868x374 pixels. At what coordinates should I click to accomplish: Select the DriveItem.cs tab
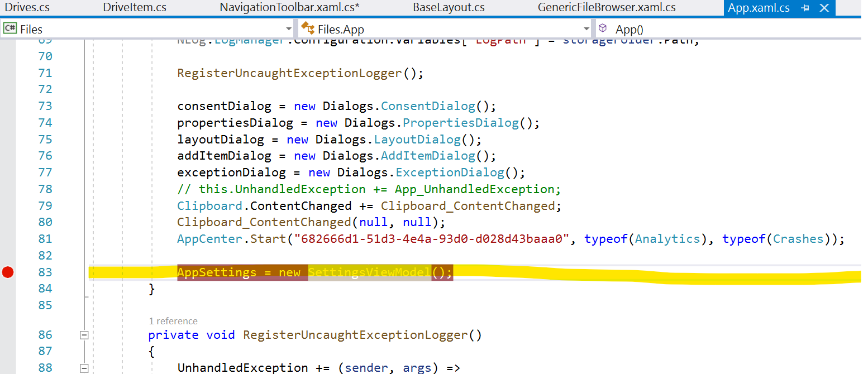pos(134,8)
